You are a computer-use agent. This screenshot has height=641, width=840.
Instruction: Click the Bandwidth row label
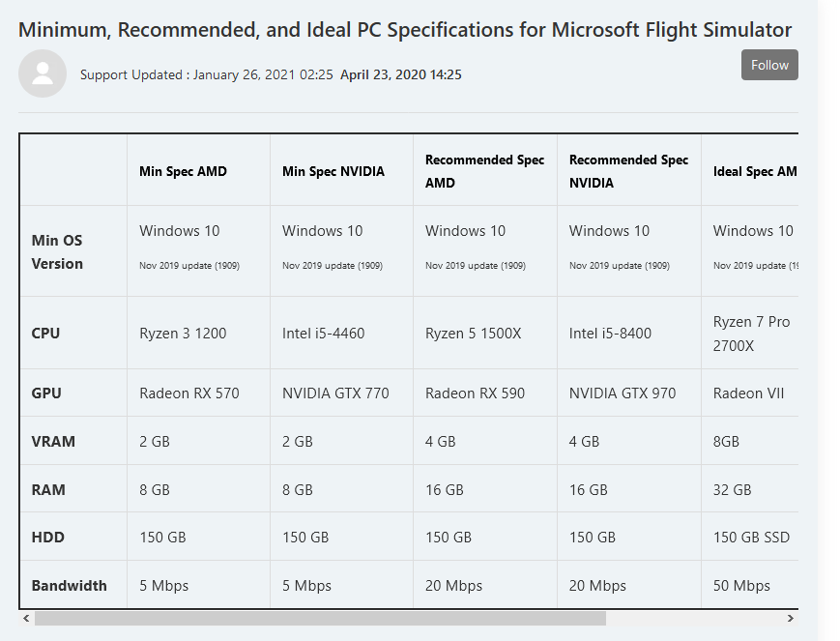(x=69, y=585)
